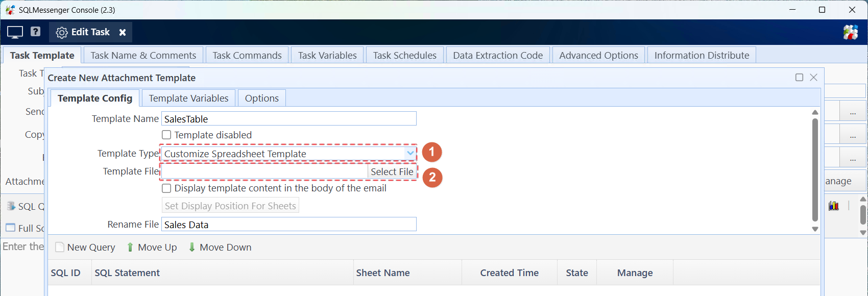Image resolution: width=868 pixels, height=296 pixels.
Task: Open the Task Template tab
Action: tap(42, 55)
